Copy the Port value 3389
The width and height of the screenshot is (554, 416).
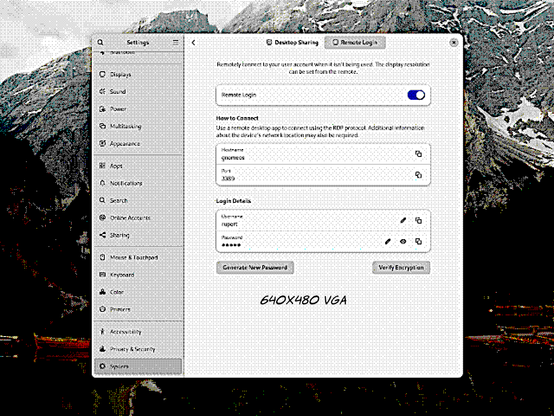click(x=418, y=175)
